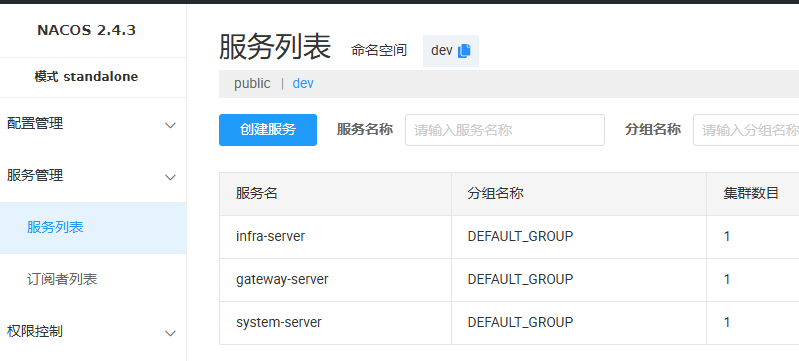Open 配置管理 in the sidebar
Viewport: 799px width, 361px height.
click(x=35, y=123)
